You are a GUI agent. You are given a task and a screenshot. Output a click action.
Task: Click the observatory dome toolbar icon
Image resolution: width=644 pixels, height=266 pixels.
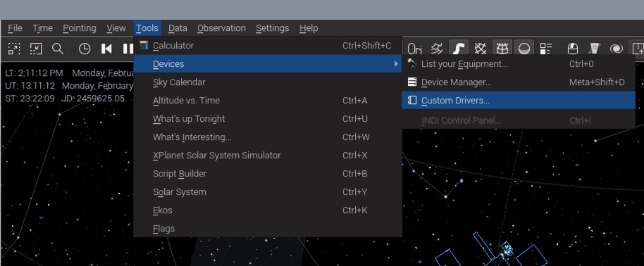tap(573, 49)
